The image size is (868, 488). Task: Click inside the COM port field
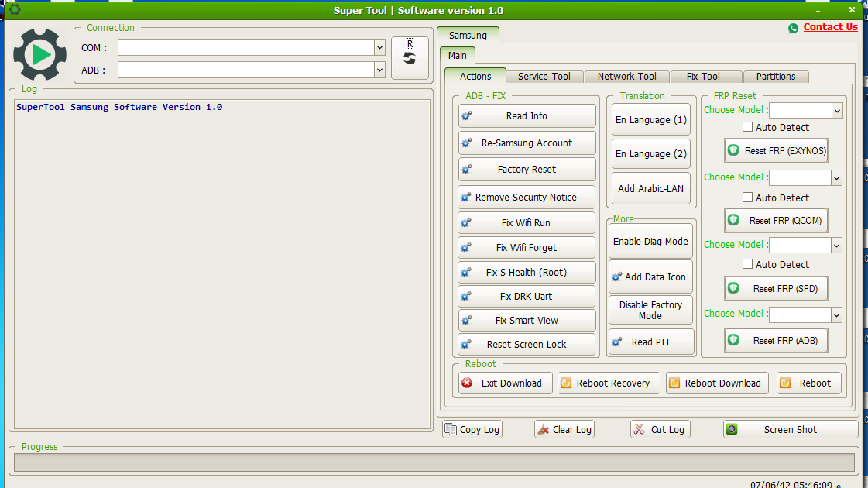[246, 47]
